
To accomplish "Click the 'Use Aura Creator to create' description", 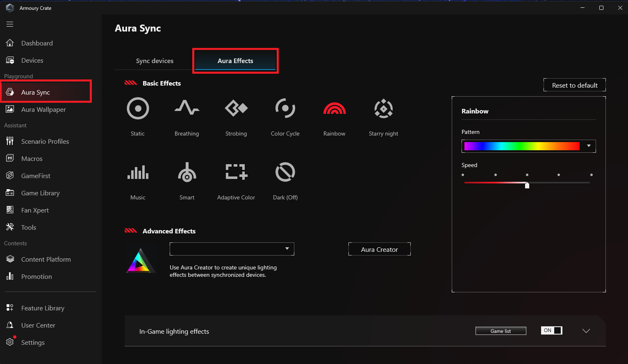I will pyautogui.click(x=223, y=271).
